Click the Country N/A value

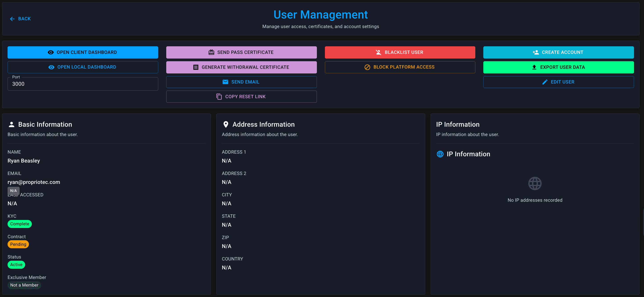tap(227, 267)
